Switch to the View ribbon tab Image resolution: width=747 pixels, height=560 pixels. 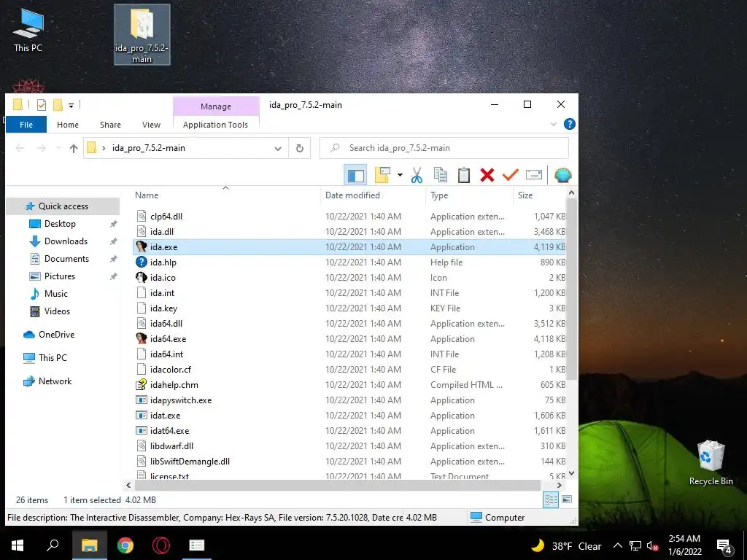[151, 125]
